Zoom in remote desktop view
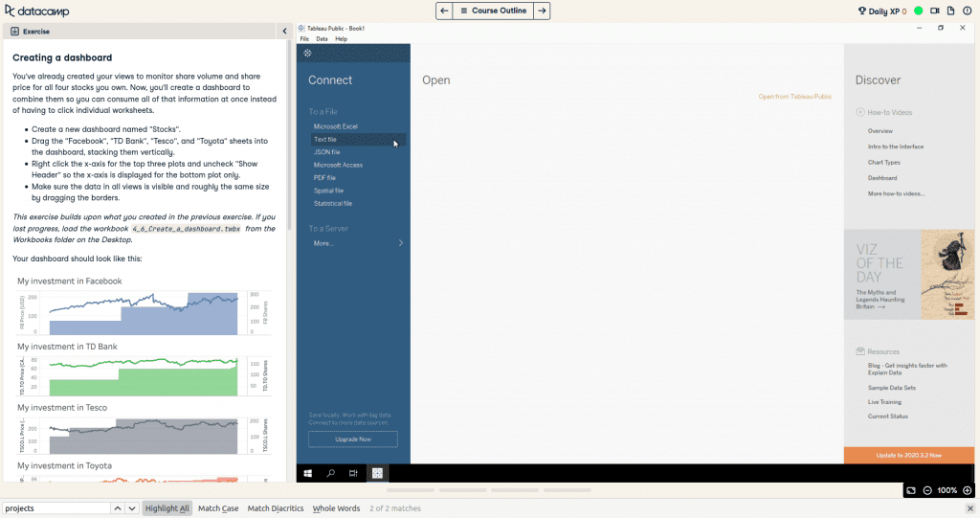The width and height of the screenshot is (980, 518). click(968, 490)
